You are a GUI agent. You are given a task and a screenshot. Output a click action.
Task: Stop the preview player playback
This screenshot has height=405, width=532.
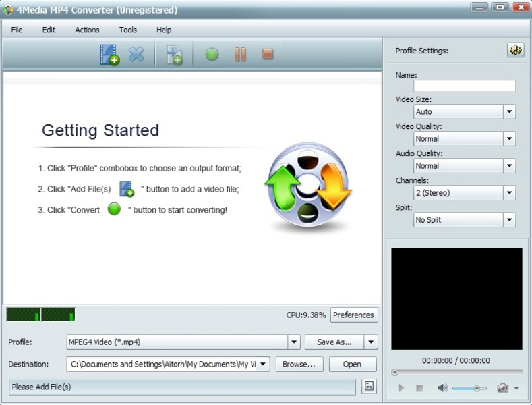pos(419,388)
